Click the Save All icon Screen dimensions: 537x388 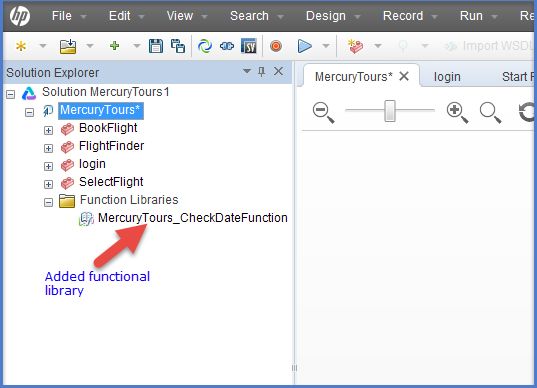pyautogui.click(x=178, y=46)
